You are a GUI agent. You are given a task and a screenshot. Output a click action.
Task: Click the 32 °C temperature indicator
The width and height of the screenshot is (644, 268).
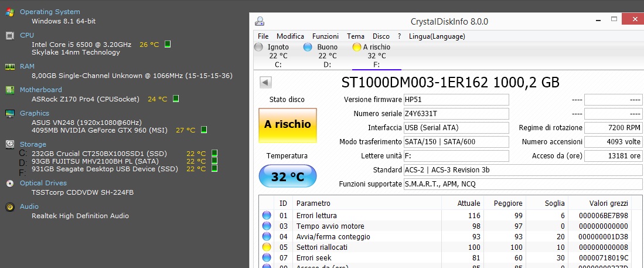click(287, 177)
